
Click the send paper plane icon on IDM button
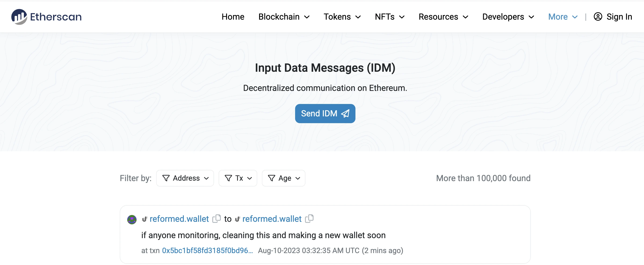tap(345, 114)
